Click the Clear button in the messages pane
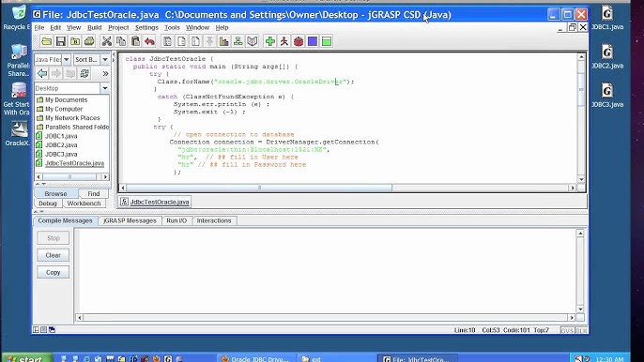The image size is (644, 362). (53, 255)
